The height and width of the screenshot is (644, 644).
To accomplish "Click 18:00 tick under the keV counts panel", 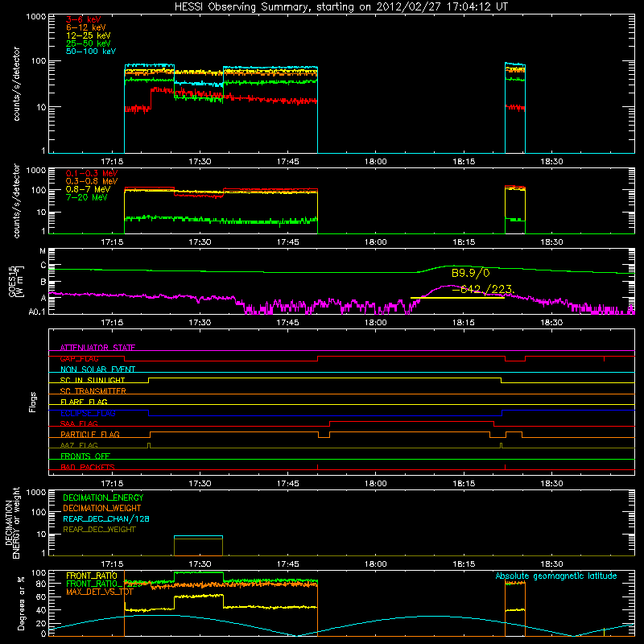I will pyautogui.click(x=376, y=162).
